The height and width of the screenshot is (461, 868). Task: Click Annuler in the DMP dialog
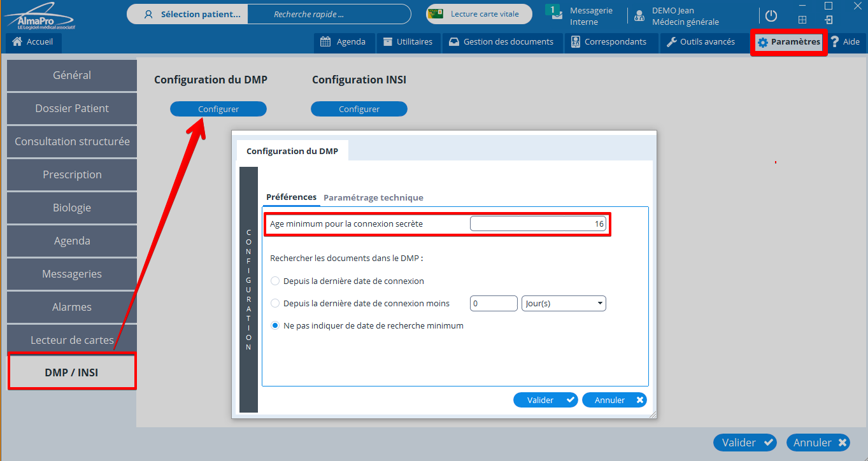pos(614,400)
